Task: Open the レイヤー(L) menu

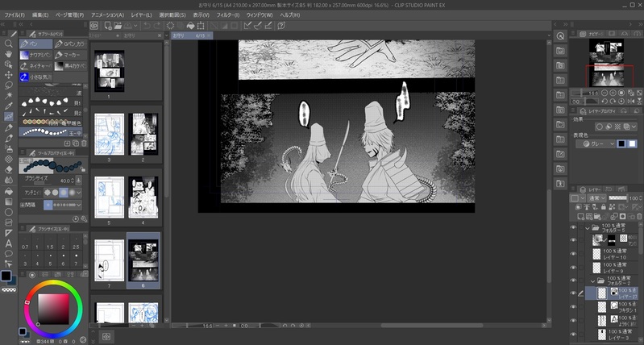Action: 141,15
